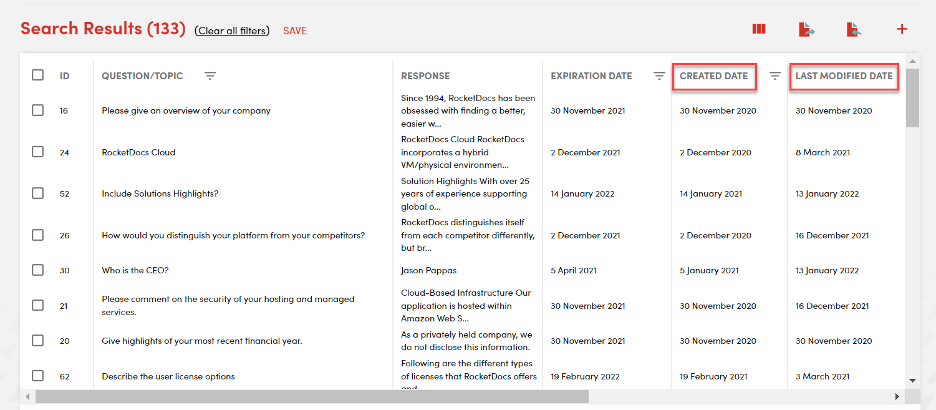This screenshot has height=410, width=936.
Task: Click 'Describe the user license options' question
Action: [x=168, y=377]
